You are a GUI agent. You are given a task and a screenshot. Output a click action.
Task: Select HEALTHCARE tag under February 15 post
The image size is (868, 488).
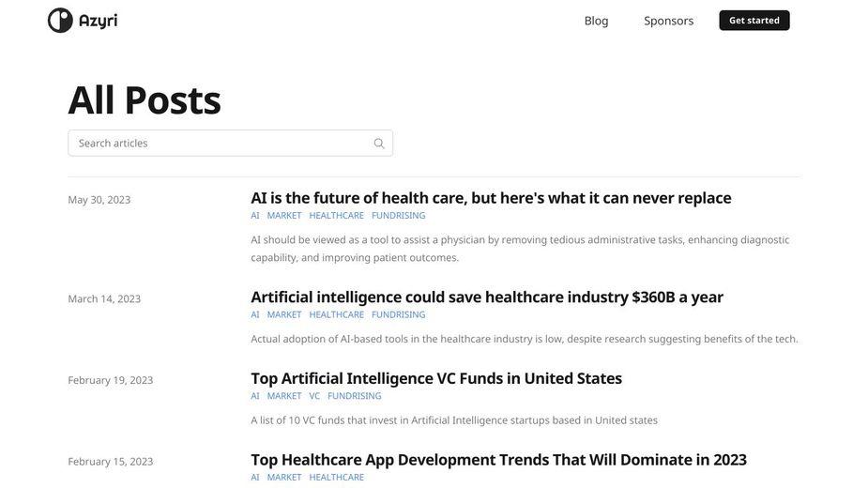point(337,478)
